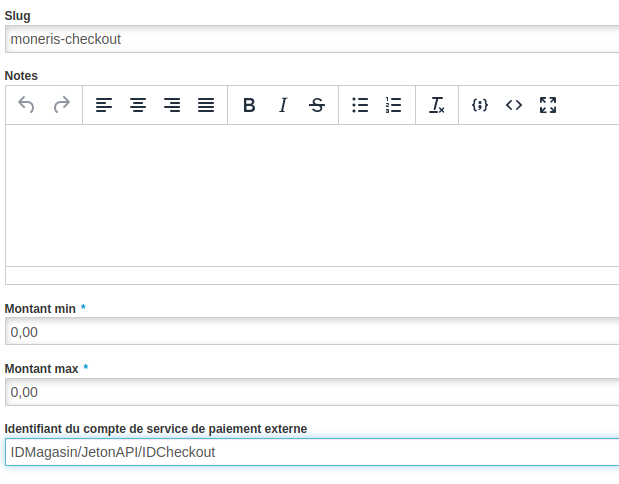Toggle italic formatting
Image resolution: width=619 pixels, height=484 pixels.
pyautogui.click(x=283, y=105)
